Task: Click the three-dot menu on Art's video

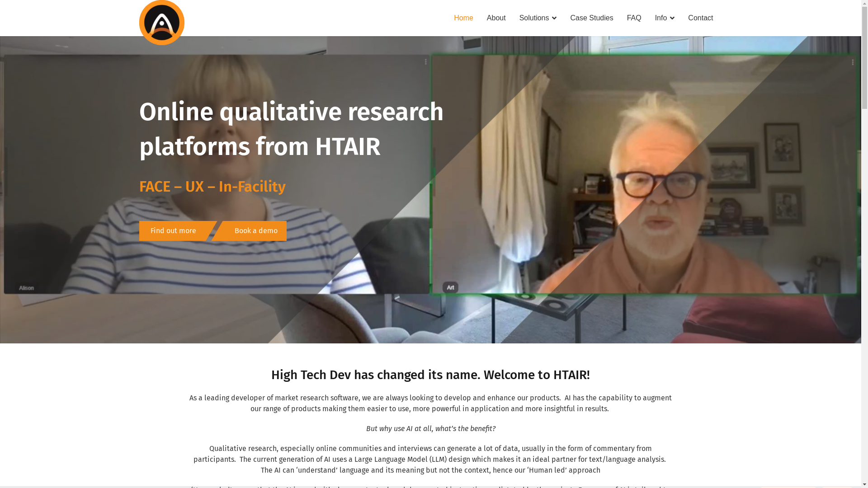Action: [853, 62]
